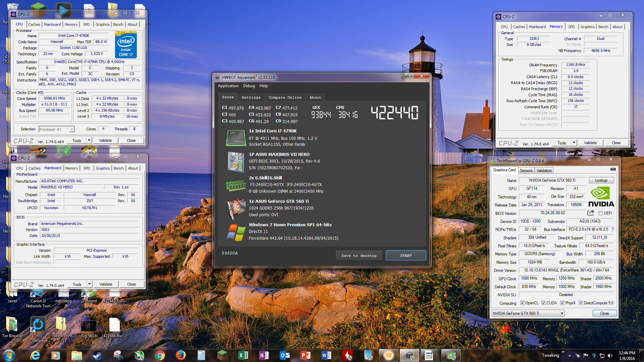Open PowerPoint from the taskbar

(x=306, y=355)
